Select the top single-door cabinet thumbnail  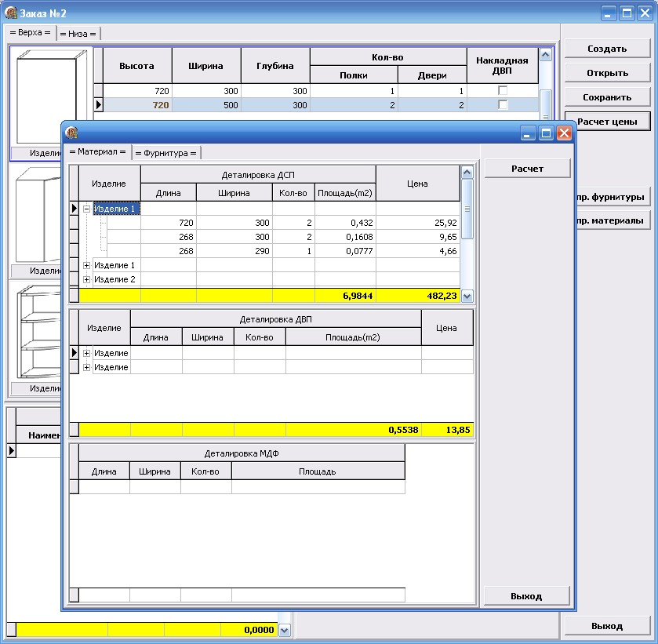[47, 96]
